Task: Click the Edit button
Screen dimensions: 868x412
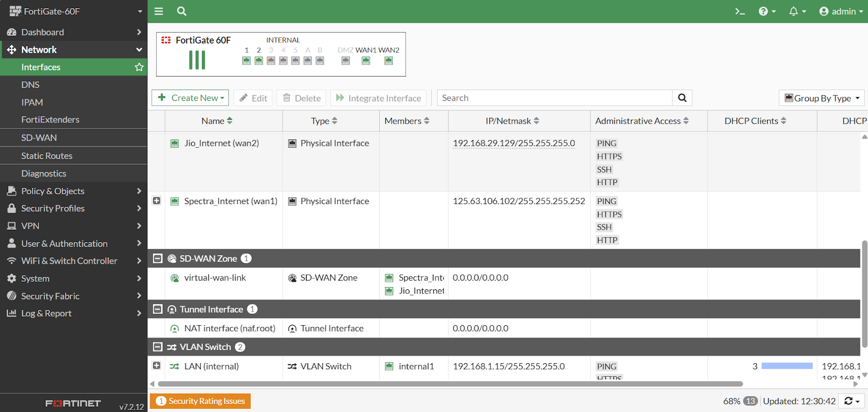Action: tap(253, 98)
